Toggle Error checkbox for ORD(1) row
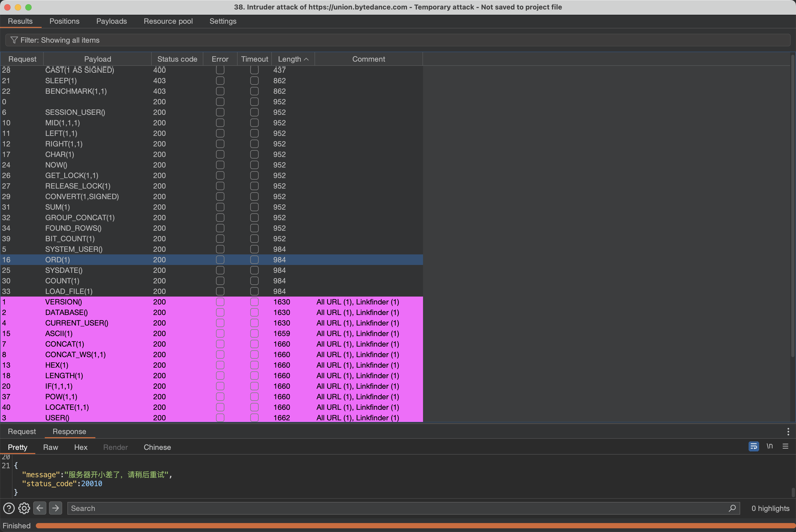The height and width of the screenshot is (532, 796). 220,260
